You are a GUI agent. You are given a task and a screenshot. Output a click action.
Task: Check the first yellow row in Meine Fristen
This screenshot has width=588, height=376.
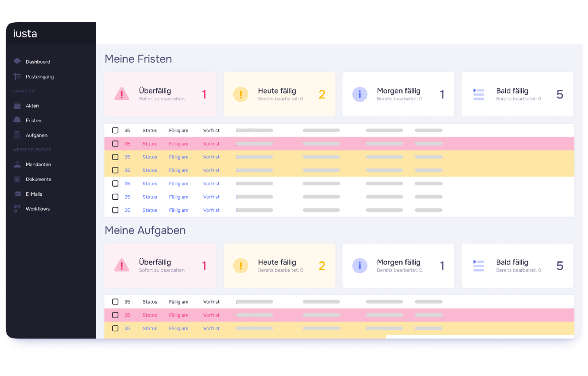tap(115, 157)
